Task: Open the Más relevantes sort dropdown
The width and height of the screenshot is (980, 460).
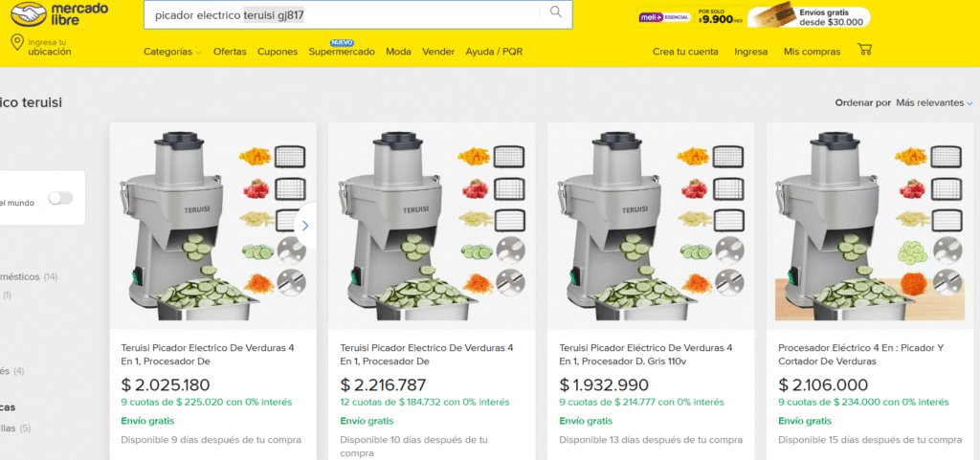Action: [933, 102]
